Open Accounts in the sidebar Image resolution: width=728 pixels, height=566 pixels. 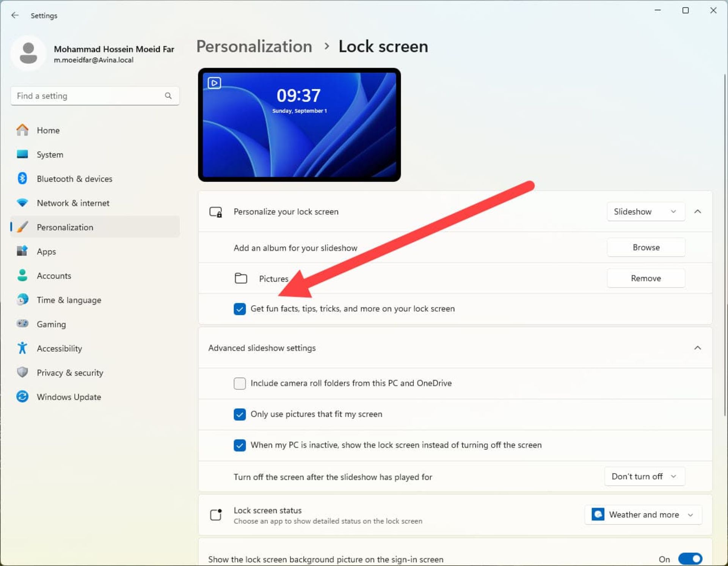(x=54, y=276)
